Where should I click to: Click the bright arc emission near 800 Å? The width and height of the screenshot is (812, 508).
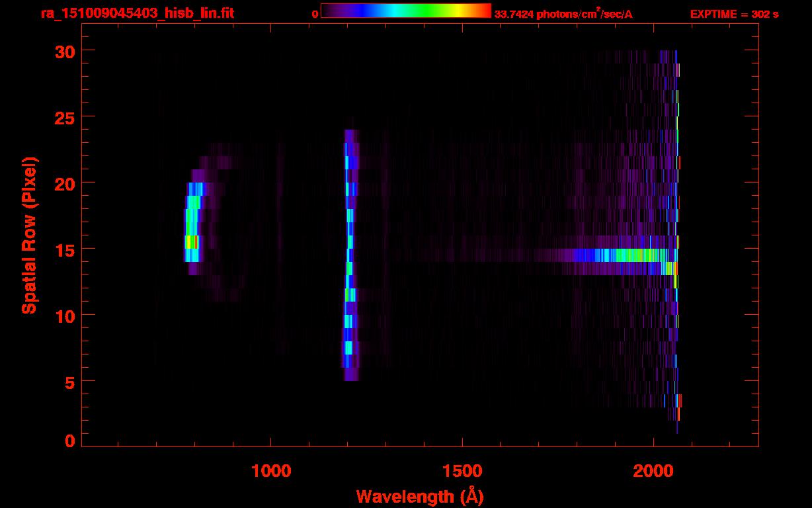click(193, 222)
